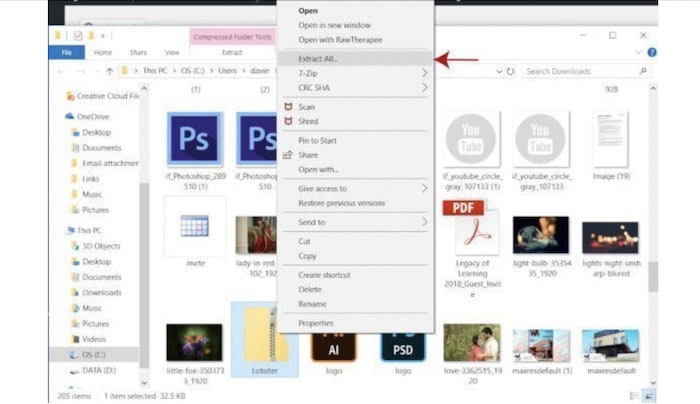This screenshot has width=700, height=404.
Task: Open 3D Objects in sidebar
Action: [x=96, y=246]
